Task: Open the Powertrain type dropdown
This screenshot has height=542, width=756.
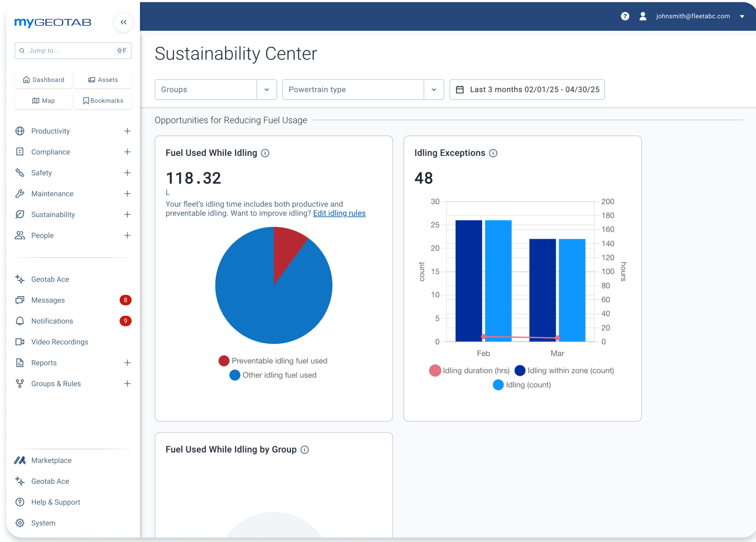Action: coord(363,90)
